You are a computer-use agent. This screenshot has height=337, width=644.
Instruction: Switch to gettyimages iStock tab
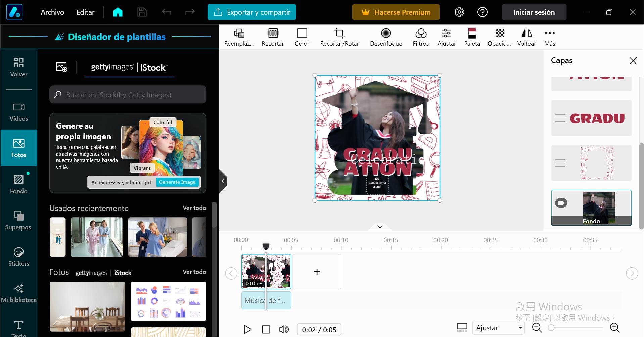130,67
